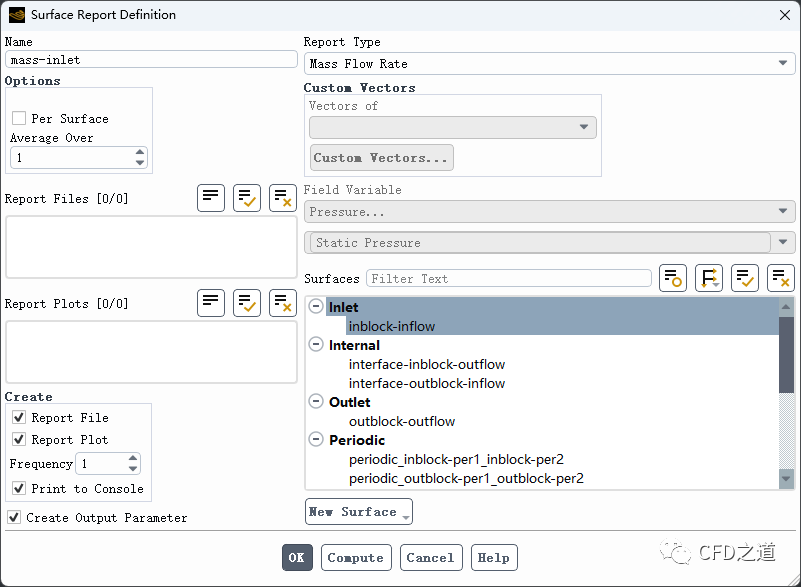
Task: Increase the Average Over value
Action: click(140, 152)
